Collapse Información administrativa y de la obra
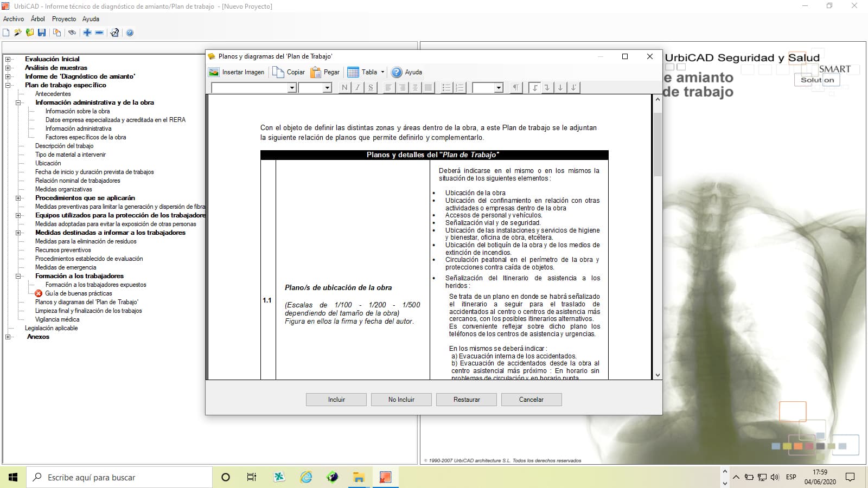The height and width of the screenshot is (488, 868). tap(18, 102)
